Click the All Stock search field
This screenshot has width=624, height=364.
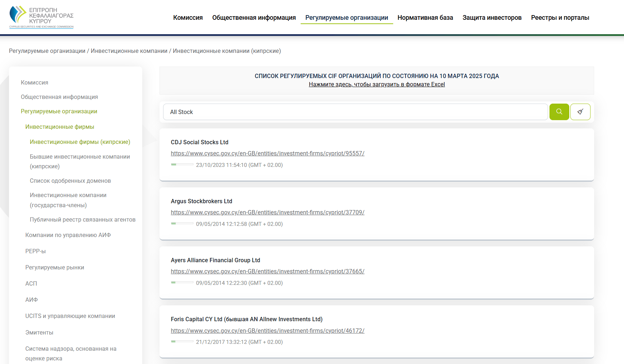click(x=355, y=112)
